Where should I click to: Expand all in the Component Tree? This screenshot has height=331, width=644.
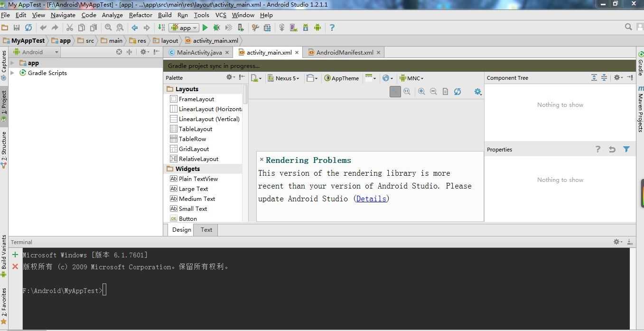pos(594,77)
